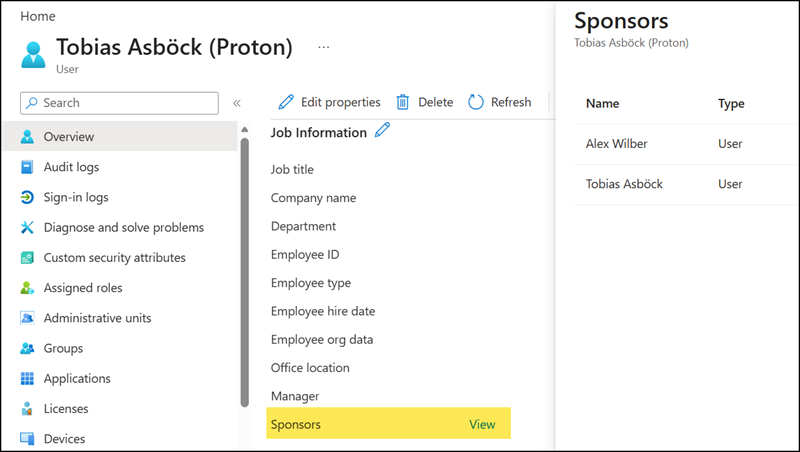This screenshot has height=452, width=800.
Task: Open the Licenses section
Action: (x=66, y=409)
